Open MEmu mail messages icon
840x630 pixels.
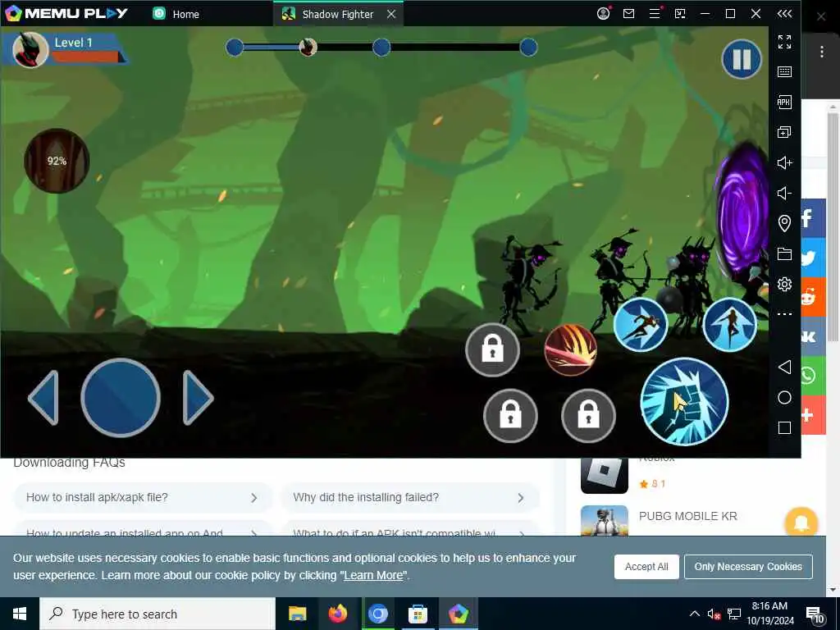629,13
